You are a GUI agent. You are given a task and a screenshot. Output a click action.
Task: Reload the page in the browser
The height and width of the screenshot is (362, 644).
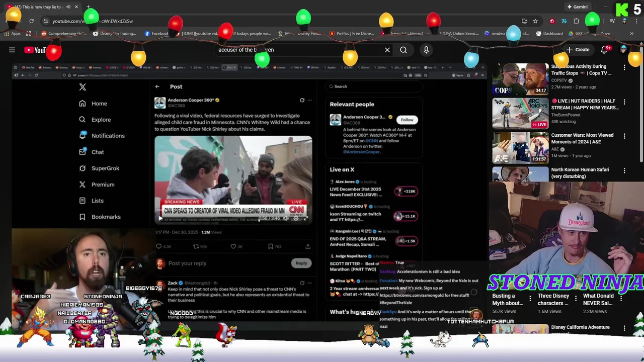(x=31, y=21)
